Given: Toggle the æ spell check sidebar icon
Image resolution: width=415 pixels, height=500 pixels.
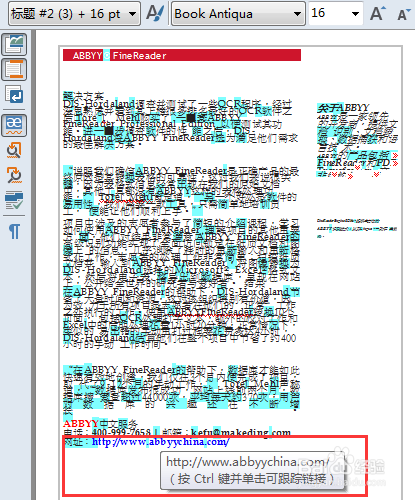Looking at the screenshot, I should pos(14,125).
